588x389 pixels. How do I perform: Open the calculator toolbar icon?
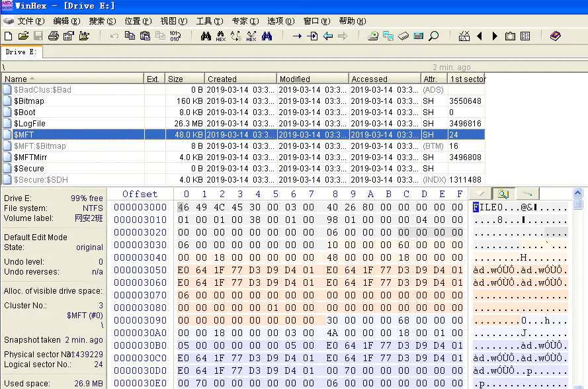(419, 36)
